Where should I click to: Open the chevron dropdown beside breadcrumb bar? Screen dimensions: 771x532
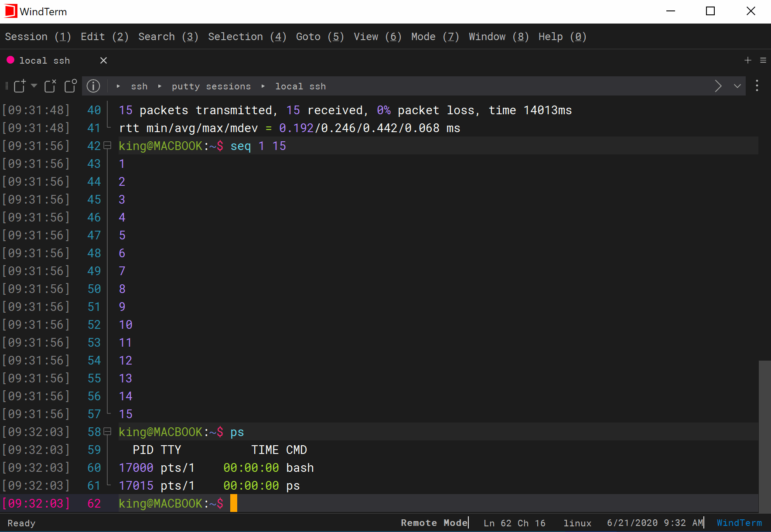click(x=737, y=86)
